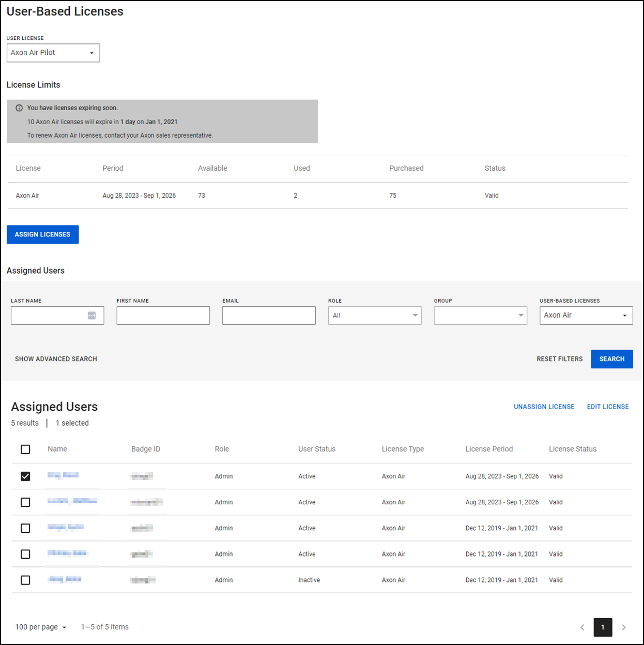Click the Search button

(612, 359)
